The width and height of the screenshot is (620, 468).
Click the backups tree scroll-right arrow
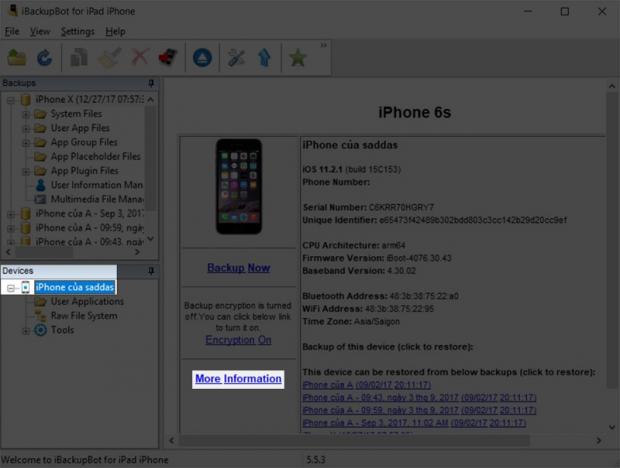(x=137, y=252)
